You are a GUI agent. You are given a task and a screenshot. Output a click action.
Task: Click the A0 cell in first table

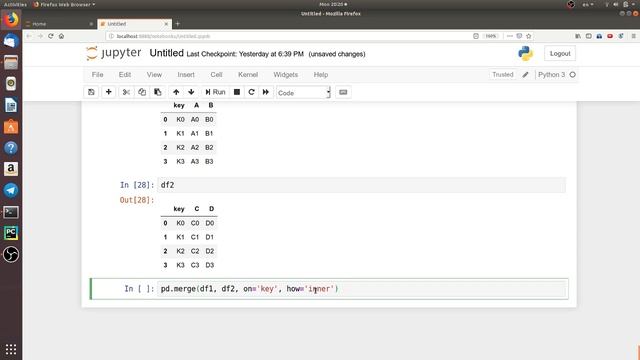(x=195, y=120)
